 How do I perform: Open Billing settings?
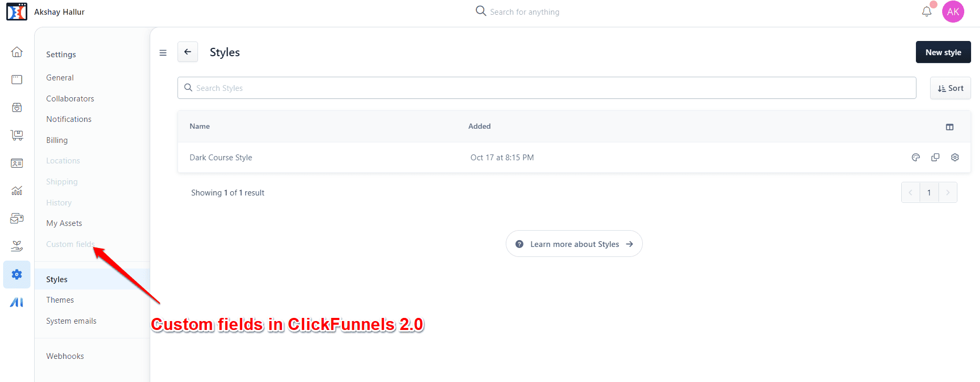(x=57, y=140)
